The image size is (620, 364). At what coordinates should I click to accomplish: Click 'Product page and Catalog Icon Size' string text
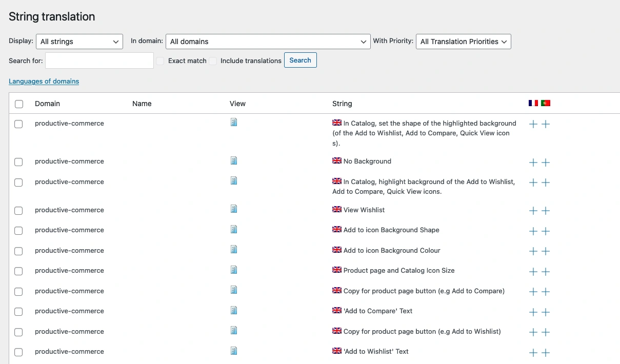tap(399, 270)
